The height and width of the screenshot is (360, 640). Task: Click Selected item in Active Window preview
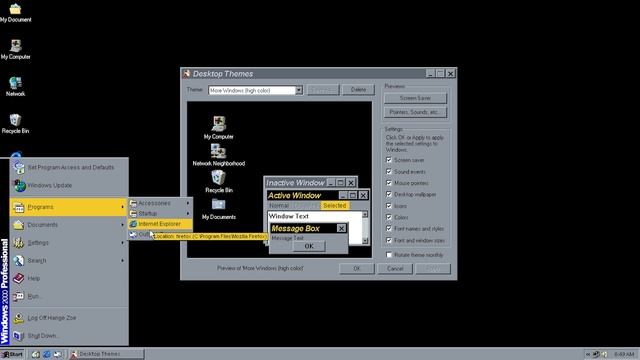point(335,206)
